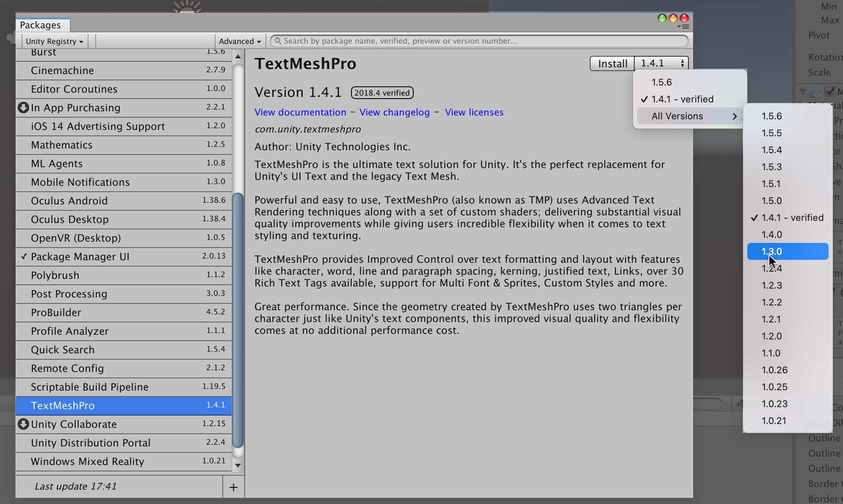843x504 pixels.
Task: Choose version 1.2.0 from submenu
Action: coord(788,336)
